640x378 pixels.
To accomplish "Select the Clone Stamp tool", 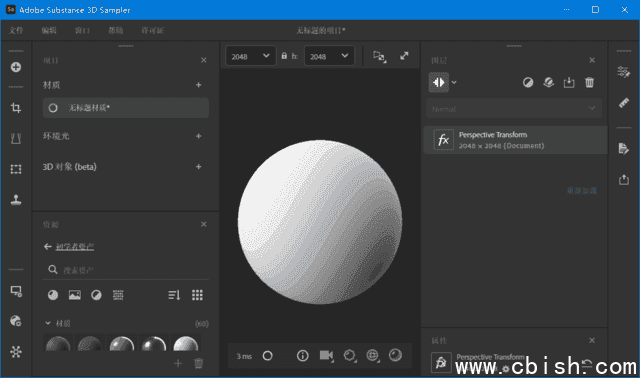I will coord(16,200).
